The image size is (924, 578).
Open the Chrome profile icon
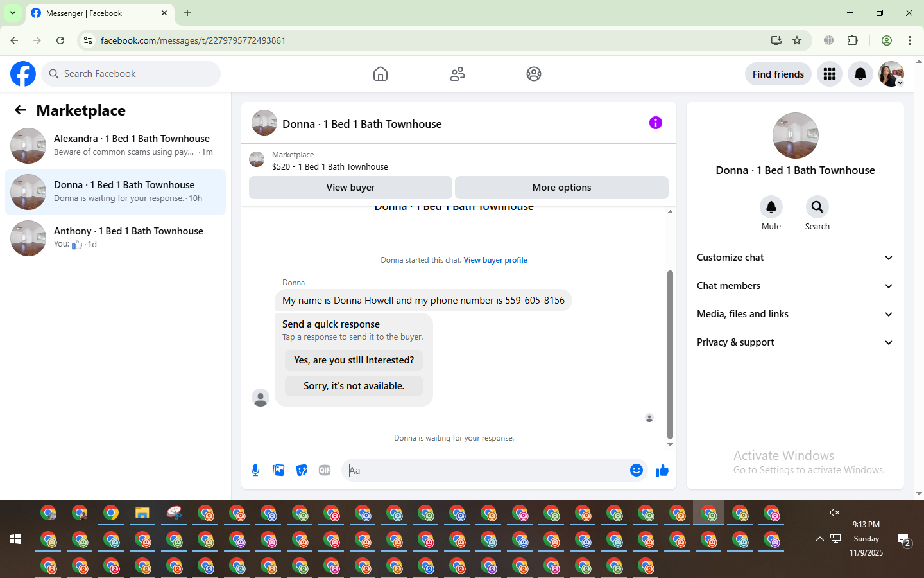(x=887, y=40)
